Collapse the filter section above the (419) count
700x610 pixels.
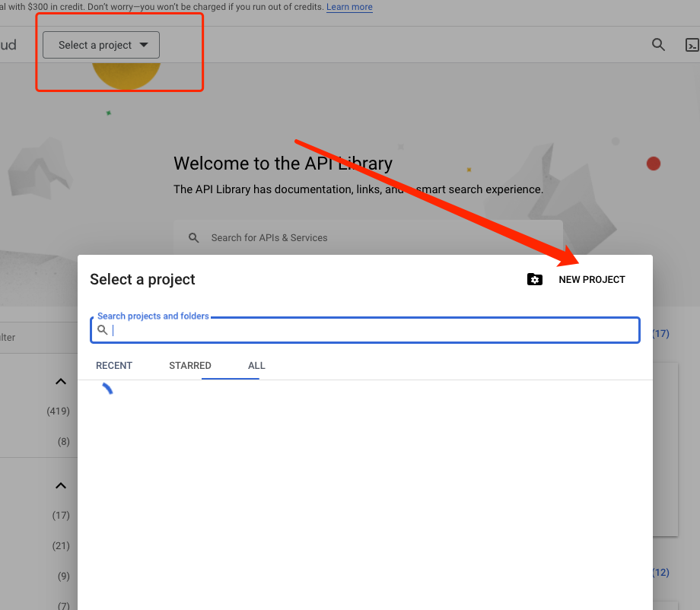click(x=61, y=382)
